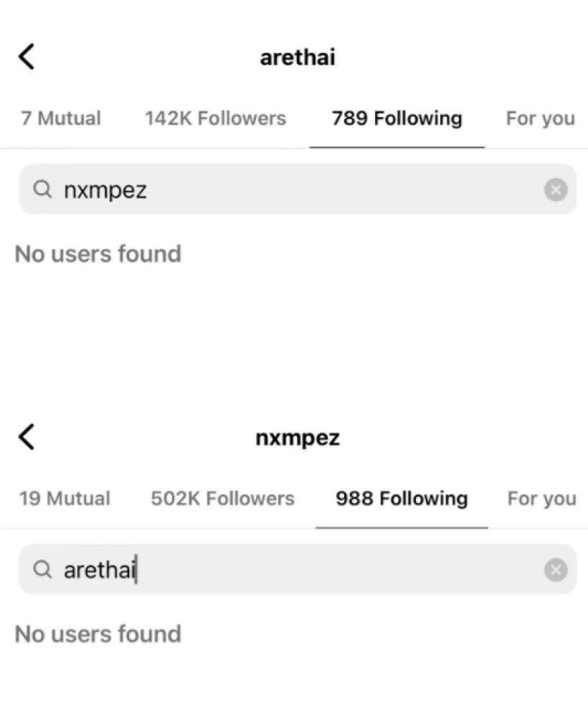View the 502K Followers tab
This screenshot has height=704, width=588.
tap(222, 499)
